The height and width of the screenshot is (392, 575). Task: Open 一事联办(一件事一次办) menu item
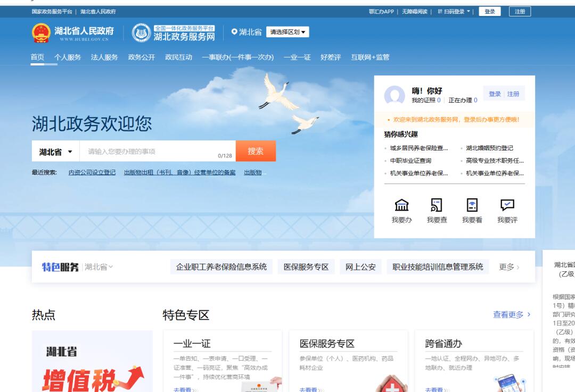pyautogui.click(x=237, y=57)
